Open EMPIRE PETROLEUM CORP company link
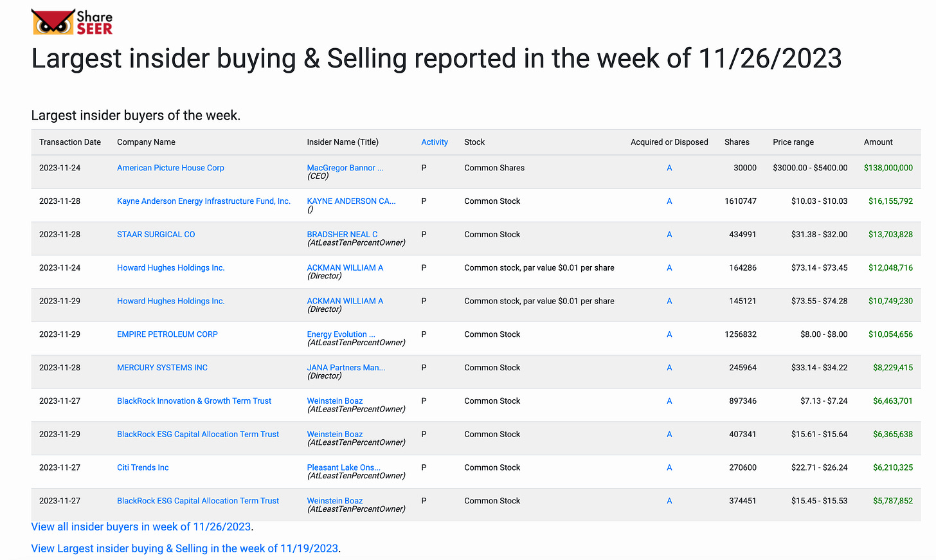Viewport: 936px width, 560px height. coord(167,334)
